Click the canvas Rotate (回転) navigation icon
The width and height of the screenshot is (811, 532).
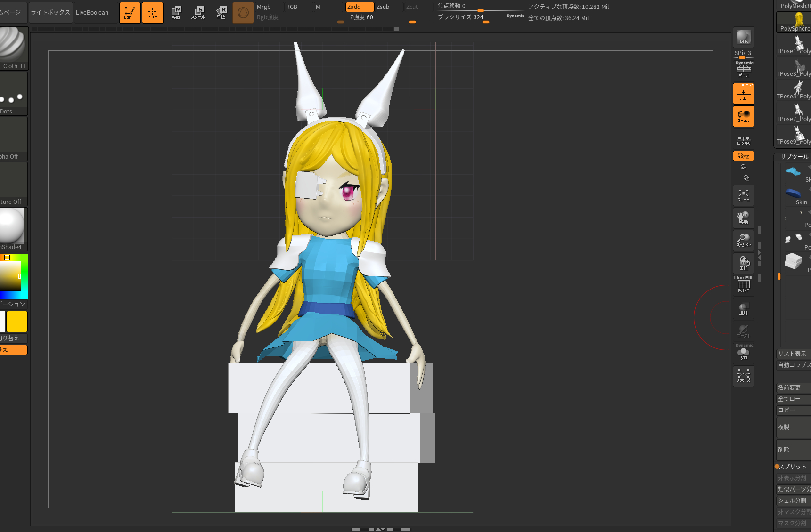[743, 263]
